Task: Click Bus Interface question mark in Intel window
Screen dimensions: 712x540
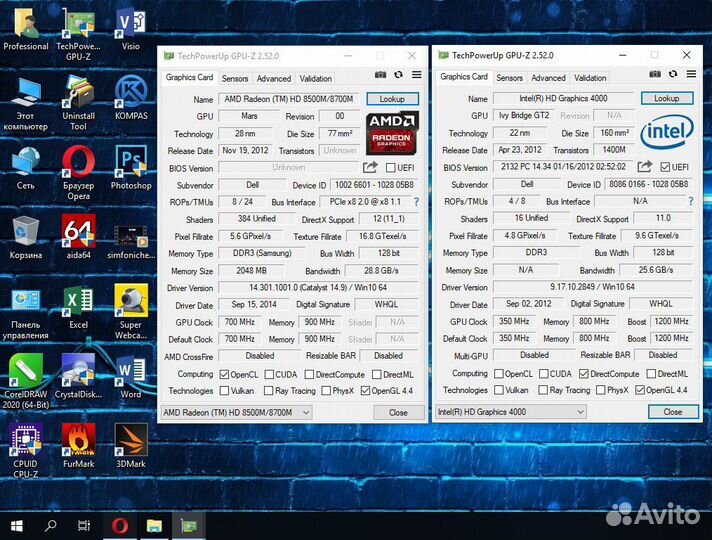Action: [x=691, y=201]
